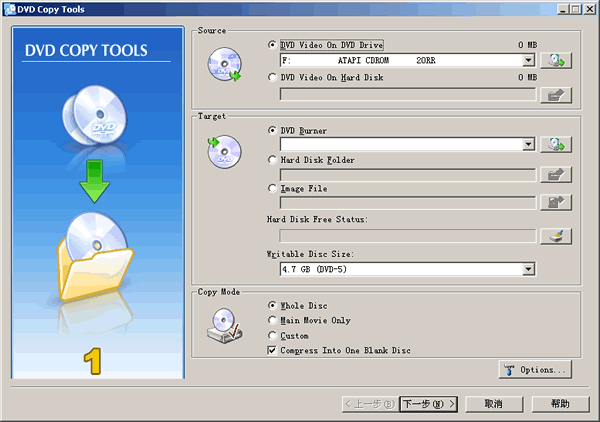Click the Source section disc icon
Viewport: 600px width, 422px height.
pos(225,64)
